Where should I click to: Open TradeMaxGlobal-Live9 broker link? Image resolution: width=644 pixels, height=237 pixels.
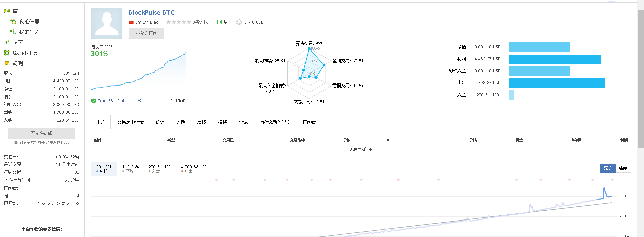tap(119, 101)
